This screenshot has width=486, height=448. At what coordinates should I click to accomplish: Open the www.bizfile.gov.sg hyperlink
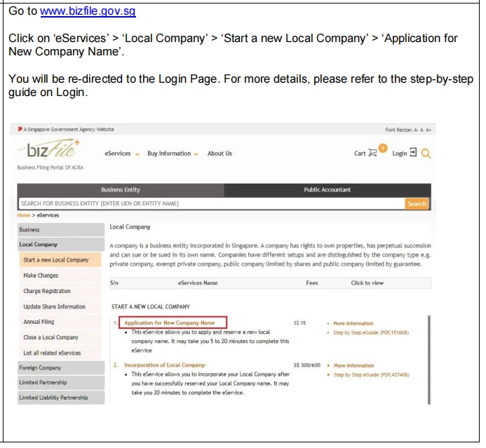click(88, 11)
